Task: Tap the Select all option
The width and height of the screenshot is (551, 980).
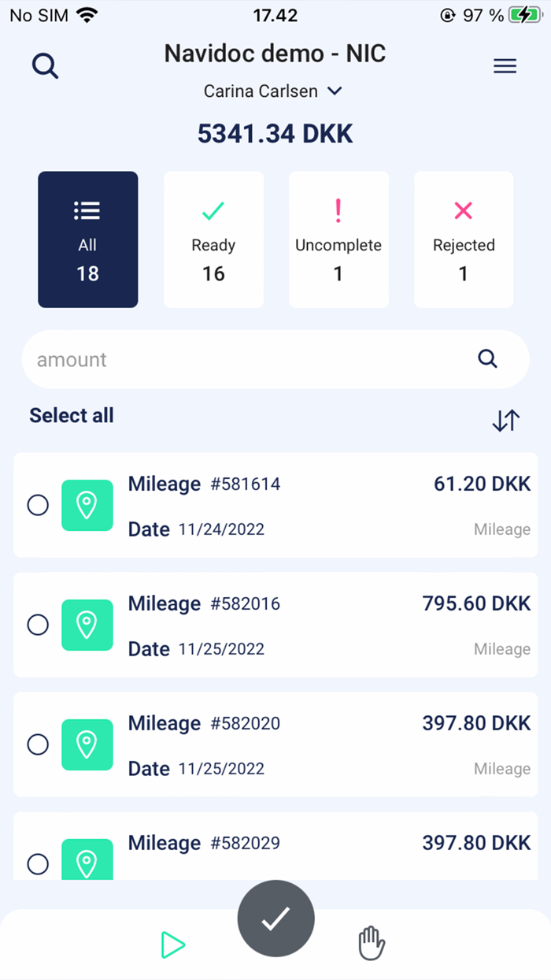Action: (x=71, y=415)
